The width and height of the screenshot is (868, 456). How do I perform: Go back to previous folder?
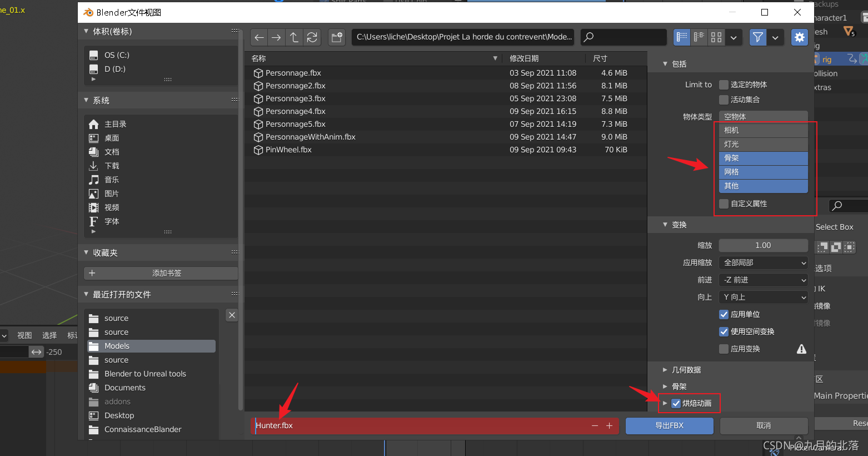pos(259,37)
